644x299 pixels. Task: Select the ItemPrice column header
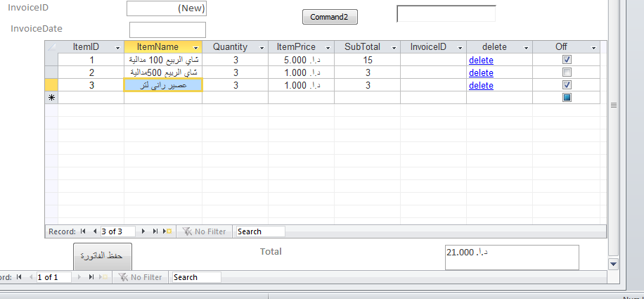pyautogui.click(x=295, y=47)
